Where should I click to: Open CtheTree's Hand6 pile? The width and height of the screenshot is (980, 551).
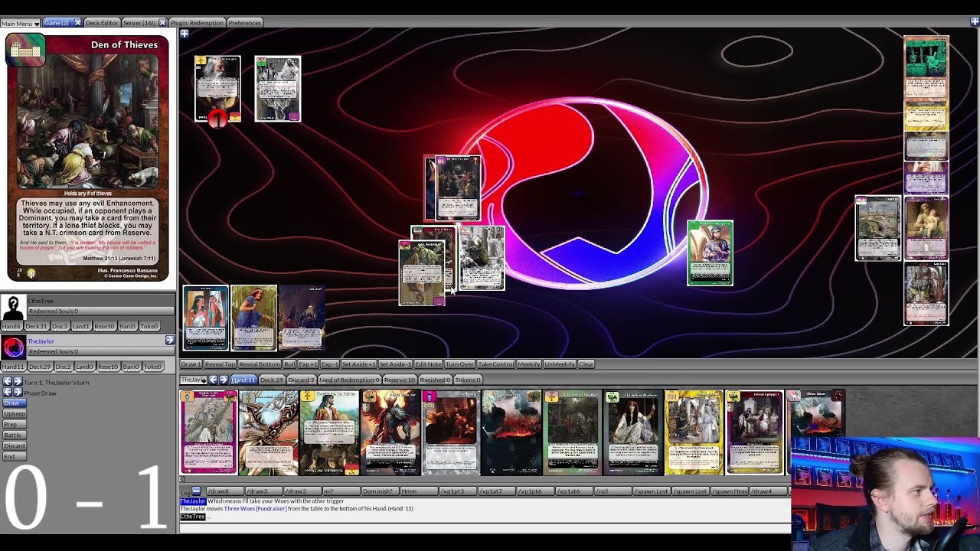[x=12, y=327]
